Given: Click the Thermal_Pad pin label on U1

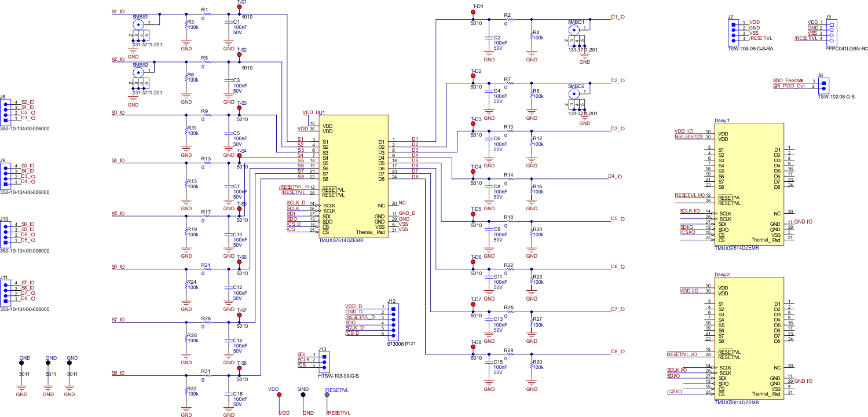Looking at the screenshot, I should click(370, 231).
